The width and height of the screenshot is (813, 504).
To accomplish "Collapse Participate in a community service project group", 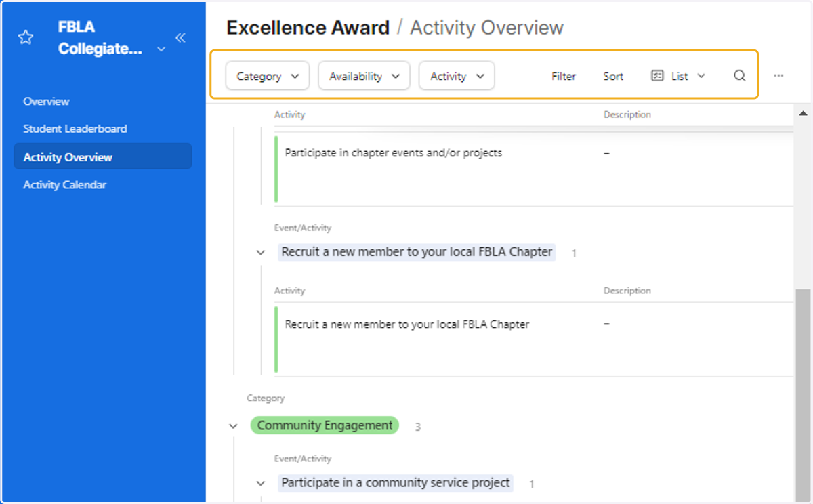I will coord(261,484).
